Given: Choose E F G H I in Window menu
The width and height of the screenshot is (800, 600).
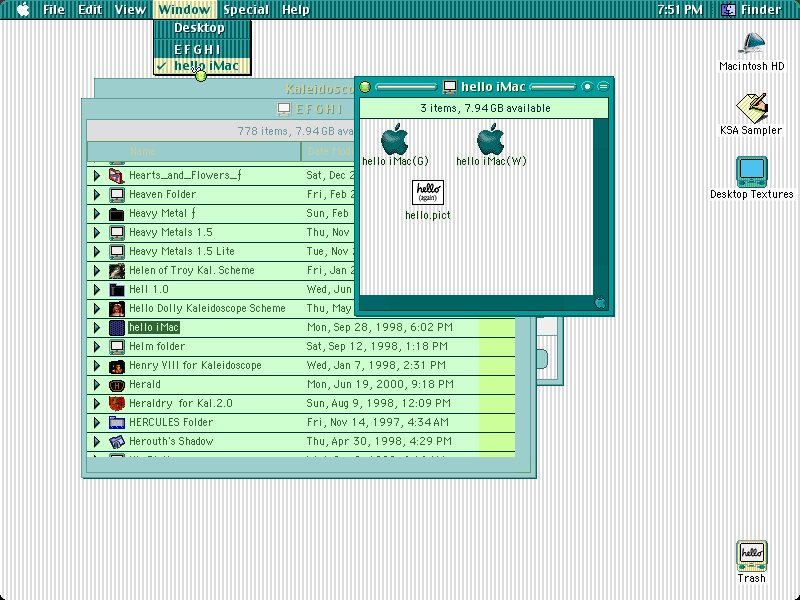Looking at the screenshot, I should tap(202, 49).
